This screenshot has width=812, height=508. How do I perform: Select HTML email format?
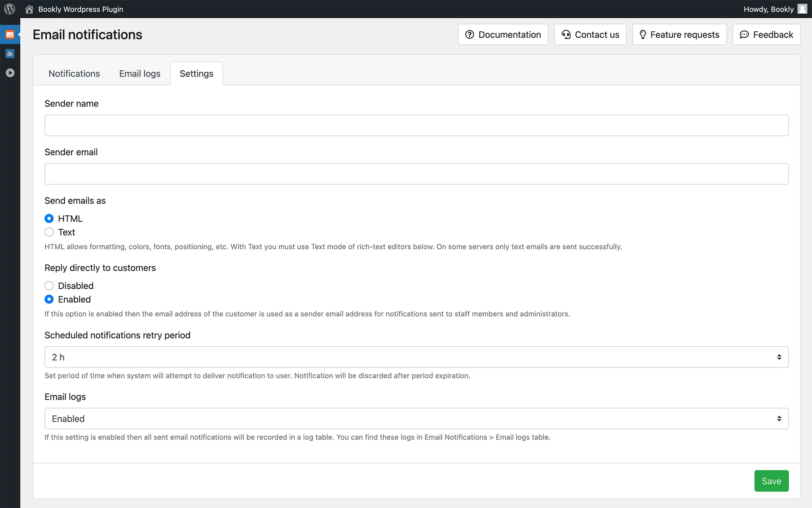click(49, 218)
